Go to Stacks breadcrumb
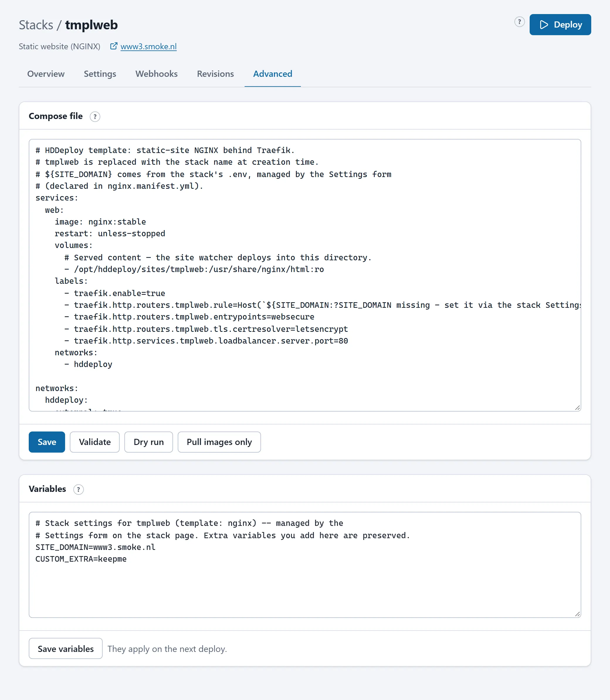Image resolution: width=610 pixels, height=700 pixels. point(36,25)
